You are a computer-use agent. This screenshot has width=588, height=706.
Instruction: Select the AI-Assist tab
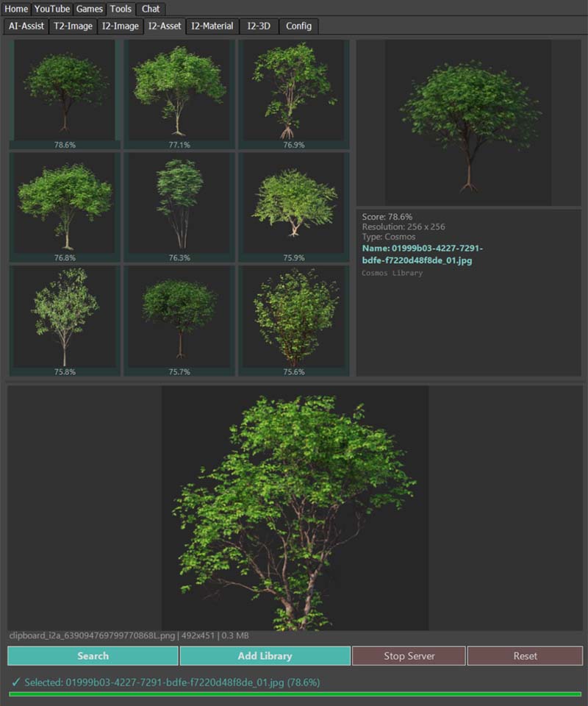click(x=26, y=26)
